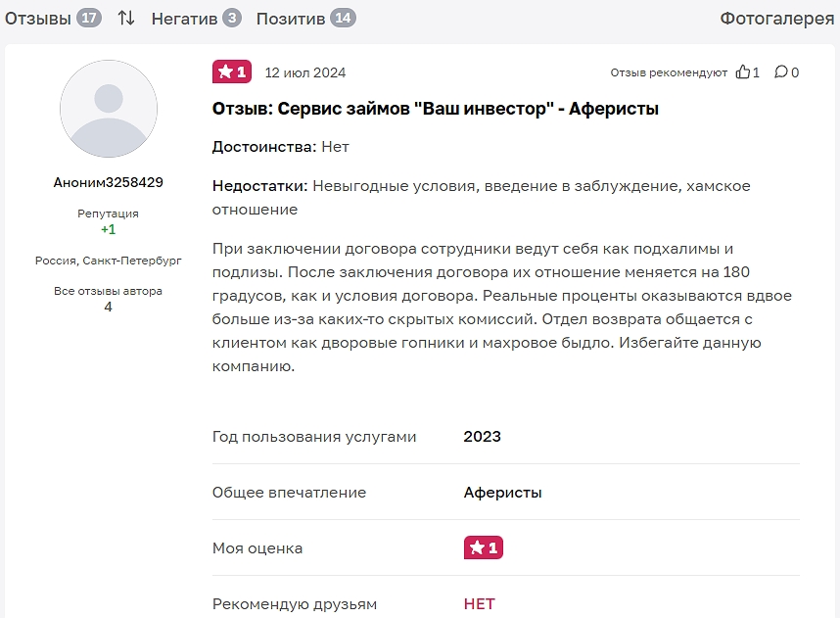Click the Отзыв рекомендуют label
The image size is (840, 618).
(x=669, y=72)
